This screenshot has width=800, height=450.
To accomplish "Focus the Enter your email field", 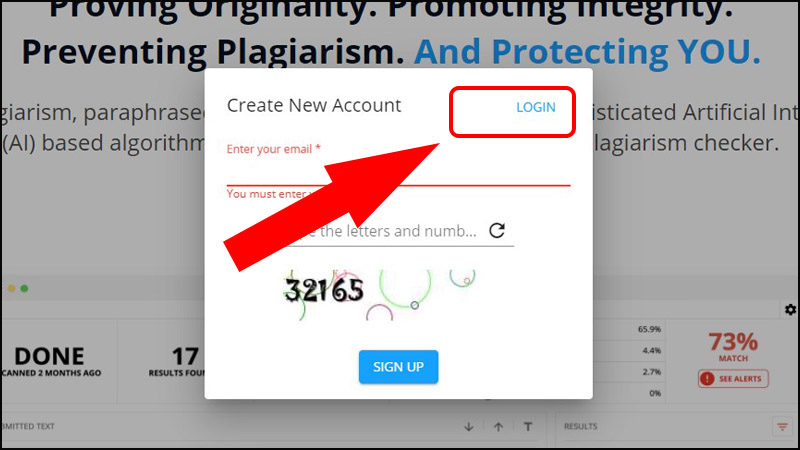I will click(x=398, y=166).
